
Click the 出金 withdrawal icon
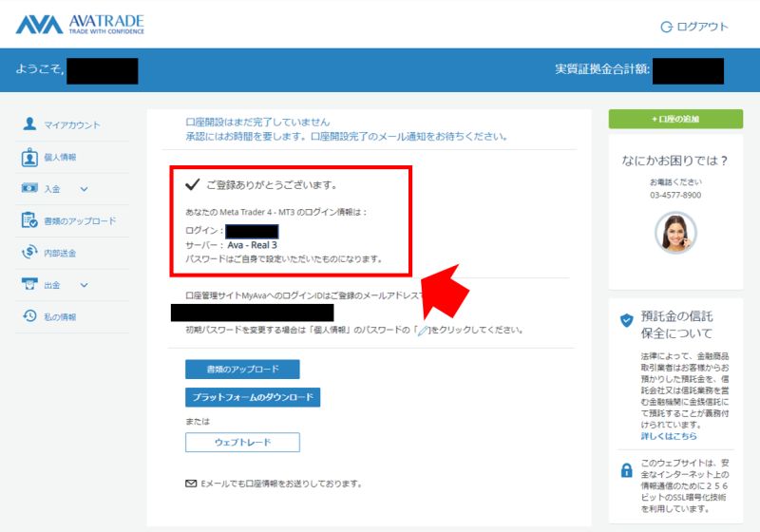tap(29, 283)
